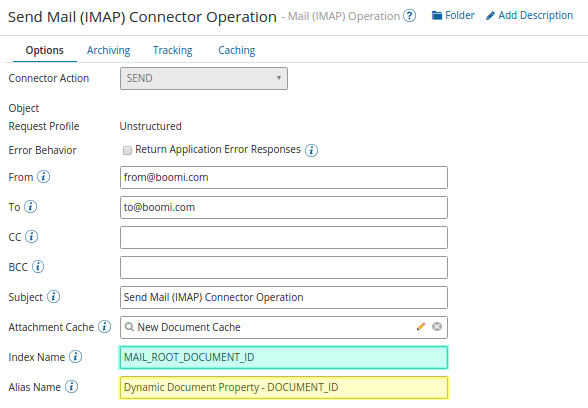Show info icon next to To
Image resolution: width=588 pixels, height=408 pixels.
(31, 207)
